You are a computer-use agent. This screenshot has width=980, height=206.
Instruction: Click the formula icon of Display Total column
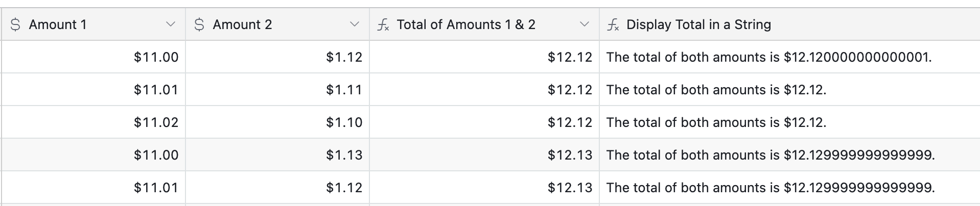[x=613, y=24]
